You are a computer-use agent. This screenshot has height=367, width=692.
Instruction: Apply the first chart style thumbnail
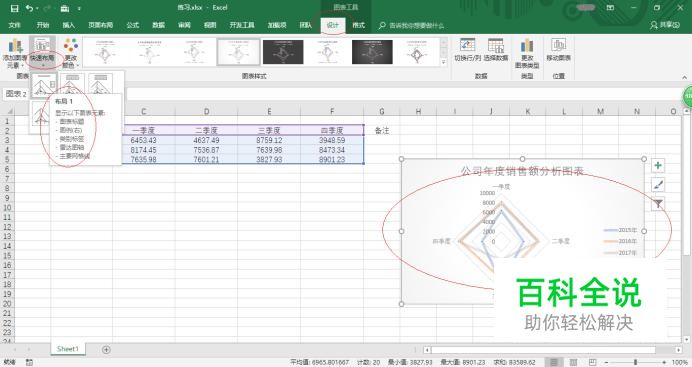(104, 52)
